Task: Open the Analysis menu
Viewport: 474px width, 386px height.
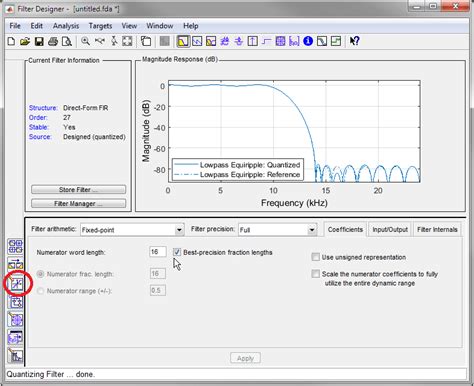Action: (x=66, y=26)
